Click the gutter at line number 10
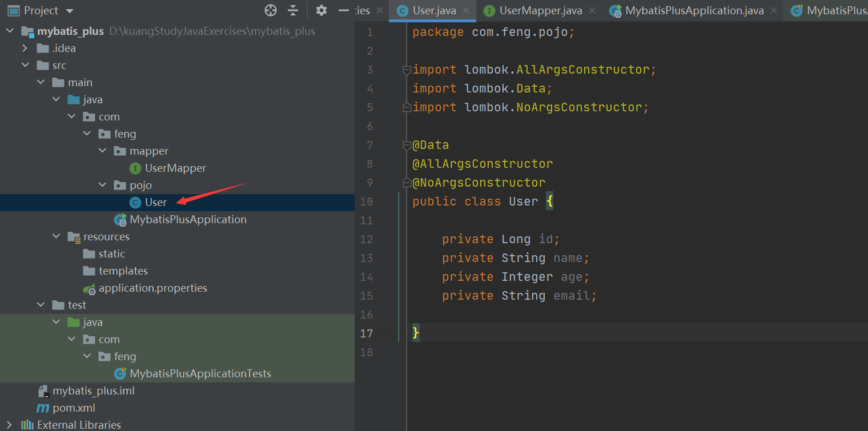This screenshot has height=431, width=868. [367, 202]
